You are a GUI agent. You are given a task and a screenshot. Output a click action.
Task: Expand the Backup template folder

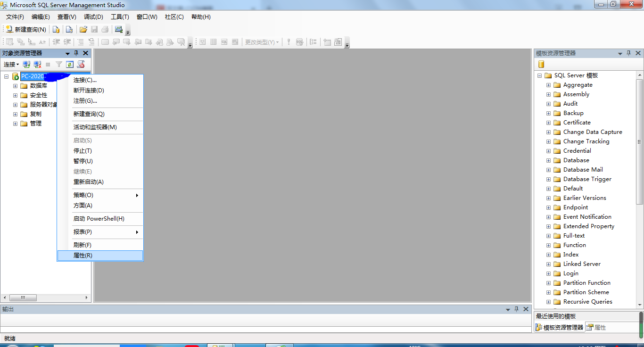click(x=548, y=113)
